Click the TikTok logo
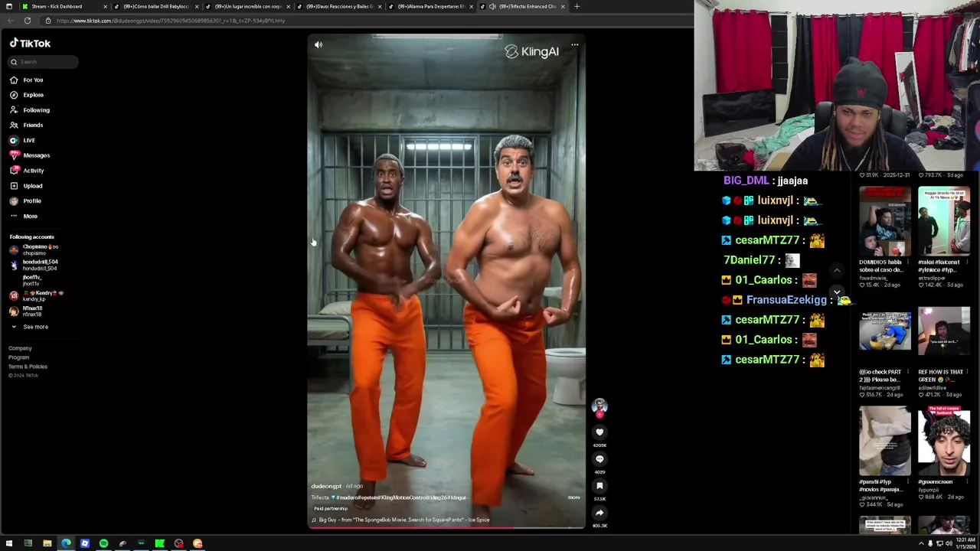Screen dimensions: 980x551 [x=30, y=44]
